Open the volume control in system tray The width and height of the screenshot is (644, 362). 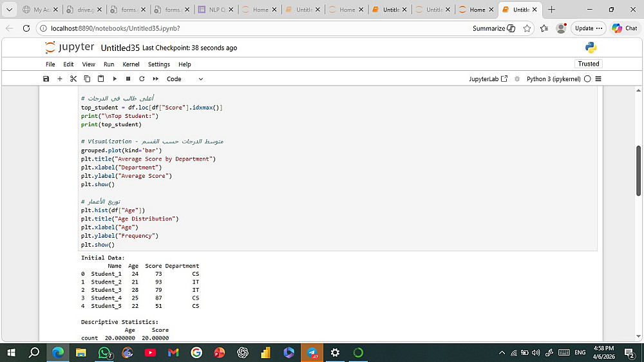[536, 352]
